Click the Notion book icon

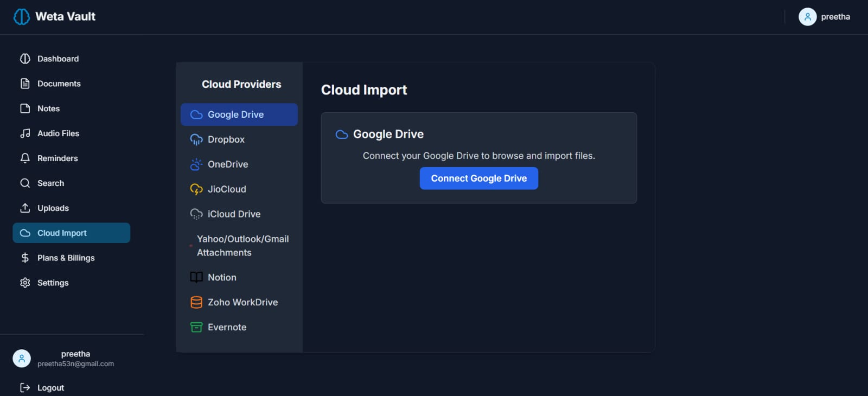tap(196, 278)
